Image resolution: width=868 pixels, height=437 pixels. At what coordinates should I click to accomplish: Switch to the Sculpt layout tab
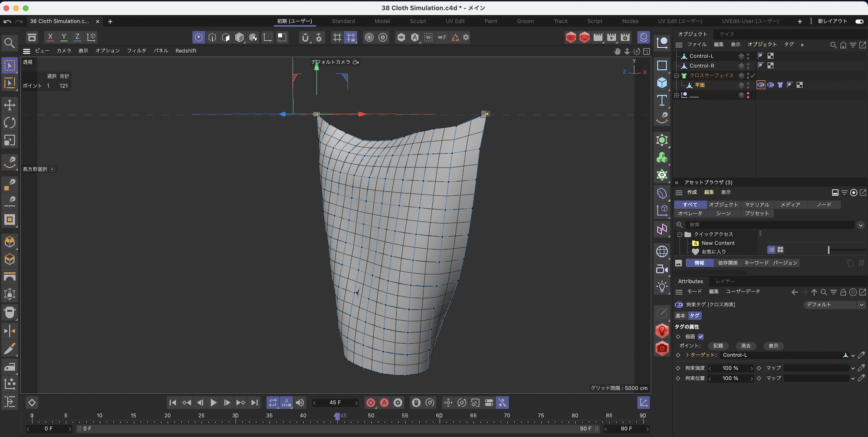point(418,21)
